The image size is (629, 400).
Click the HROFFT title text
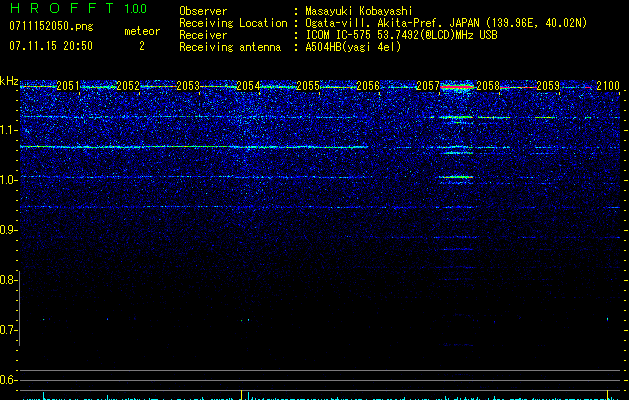62,8
